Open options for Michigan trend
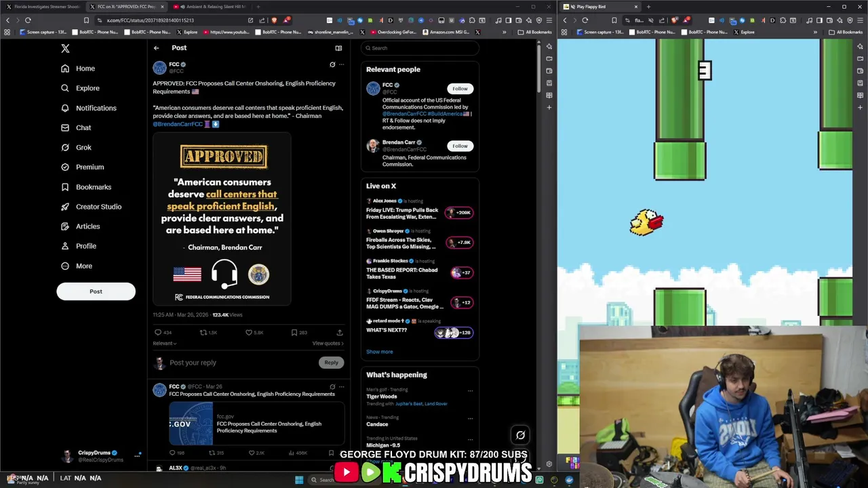The height and width of the screenshot is (488, 868). pyautogui.click(x=470, y=441)
